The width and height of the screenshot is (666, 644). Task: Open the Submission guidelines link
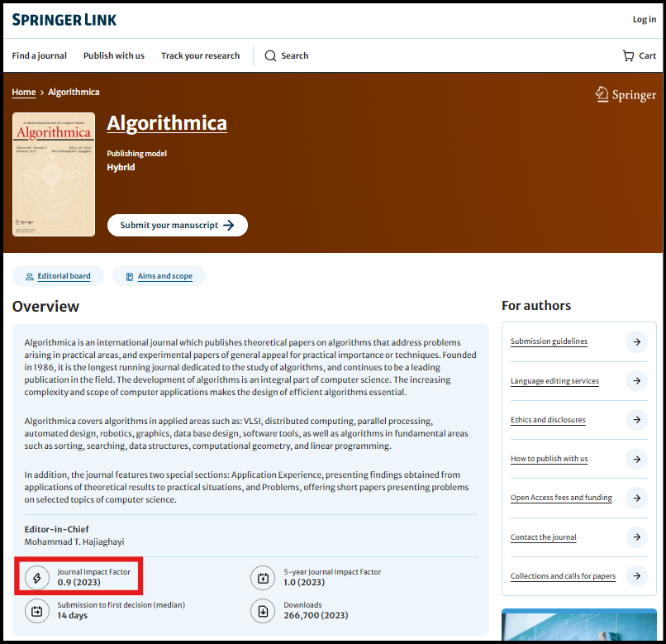click(x=549, y=341)
